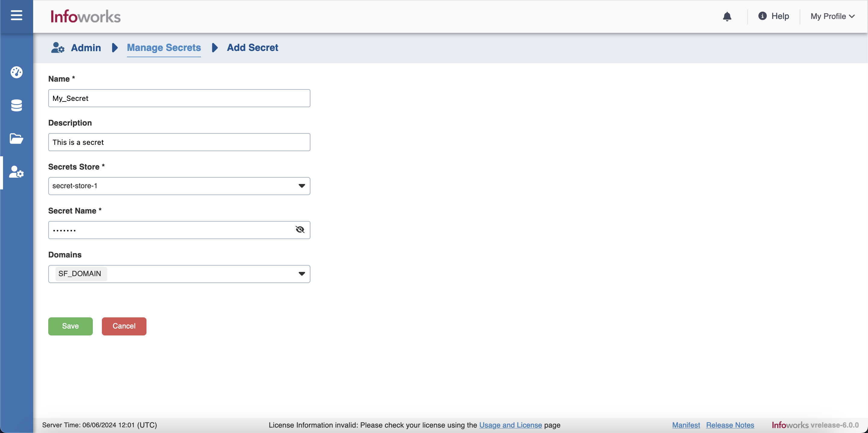Toggle secret name visibility eye icon
The image size is (868, 433).
coord(300,230)
